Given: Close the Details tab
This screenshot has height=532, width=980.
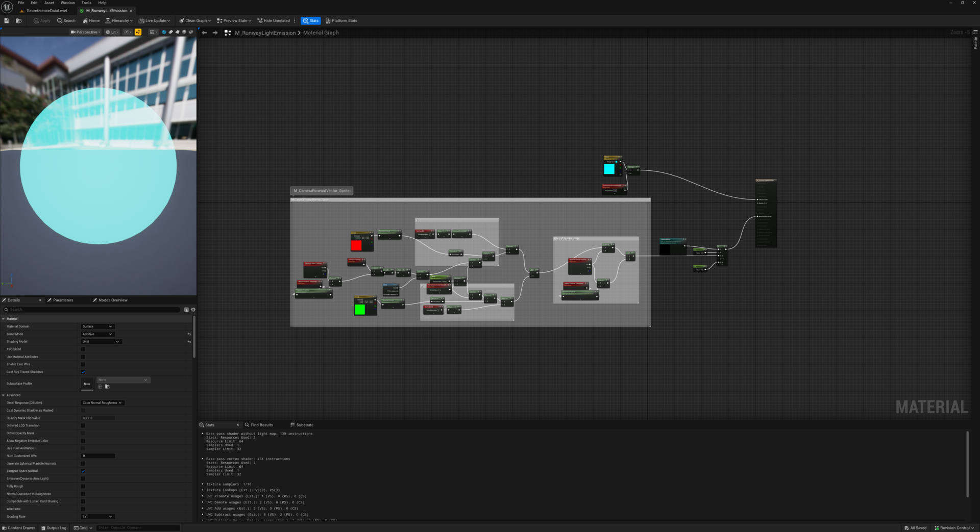Looking at the screenshot, I should [x=40, y=300].
